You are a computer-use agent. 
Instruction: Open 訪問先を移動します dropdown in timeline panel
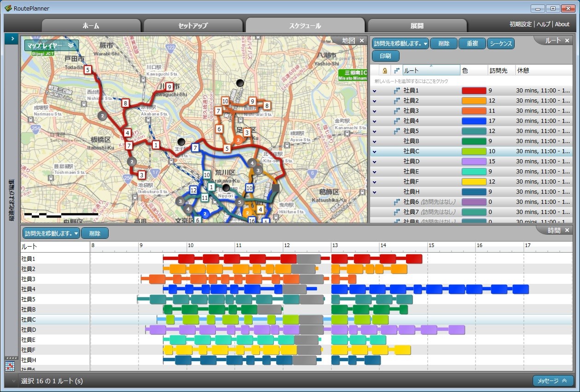click(x=51, y=233)
